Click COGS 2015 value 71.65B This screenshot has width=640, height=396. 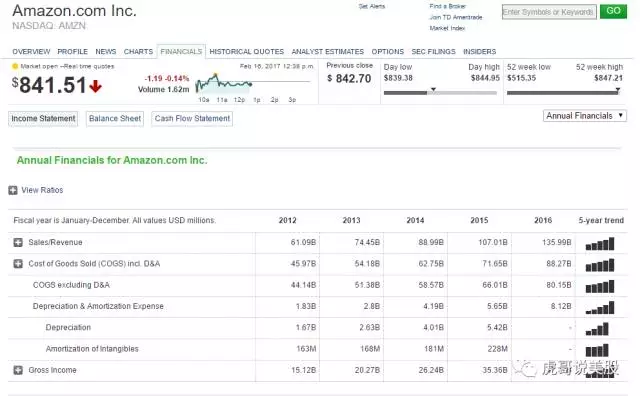click(495, 264)
